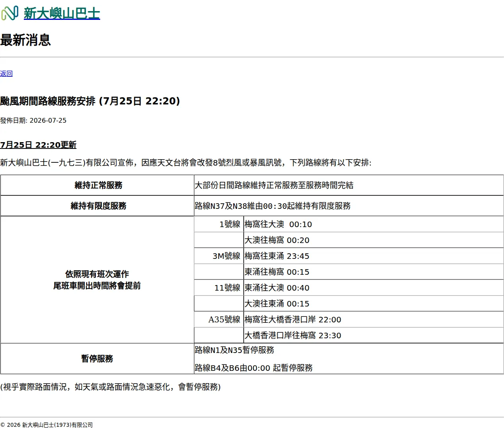Select the 東涌往梅窩 00:15 departure row
This screenshot has height=428, width=504.
click(373, 272)
